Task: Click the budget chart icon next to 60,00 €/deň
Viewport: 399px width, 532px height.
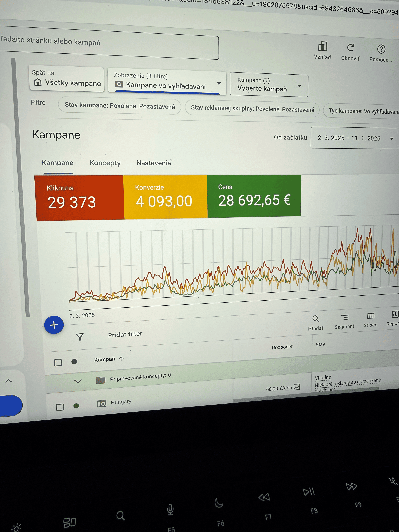Action: (297, 387)
